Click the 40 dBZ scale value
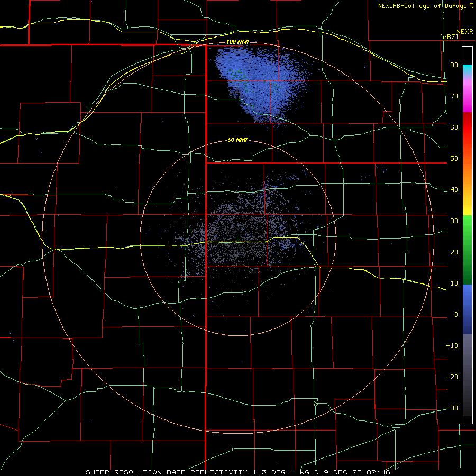 454,190
